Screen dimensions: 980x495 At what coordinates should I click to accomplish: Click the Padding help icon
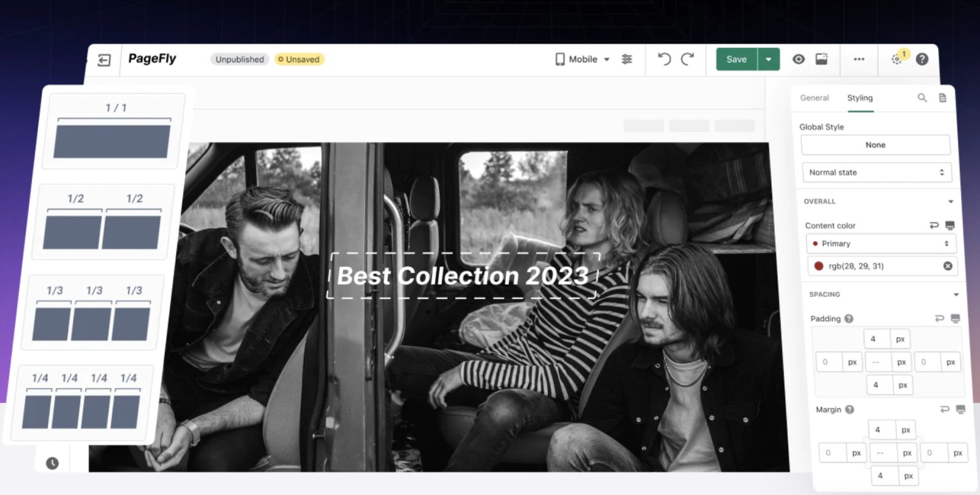(x=849, y=319)
